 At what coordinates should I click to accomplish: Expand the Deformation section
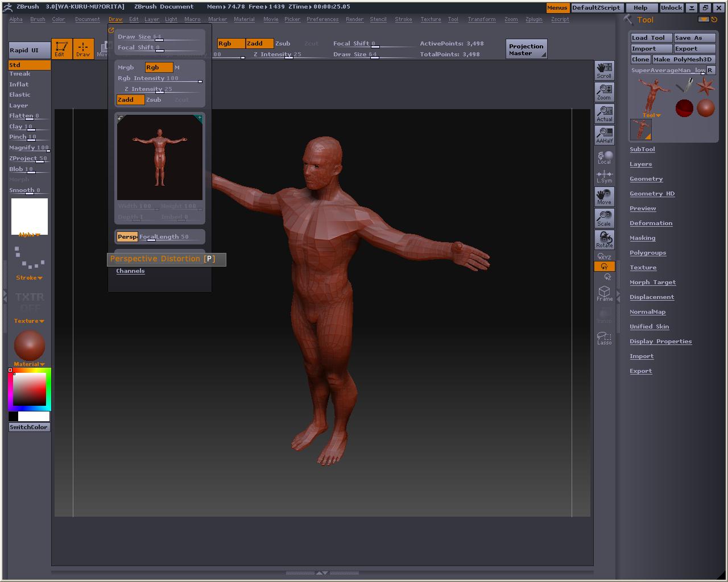coord(651,223)
